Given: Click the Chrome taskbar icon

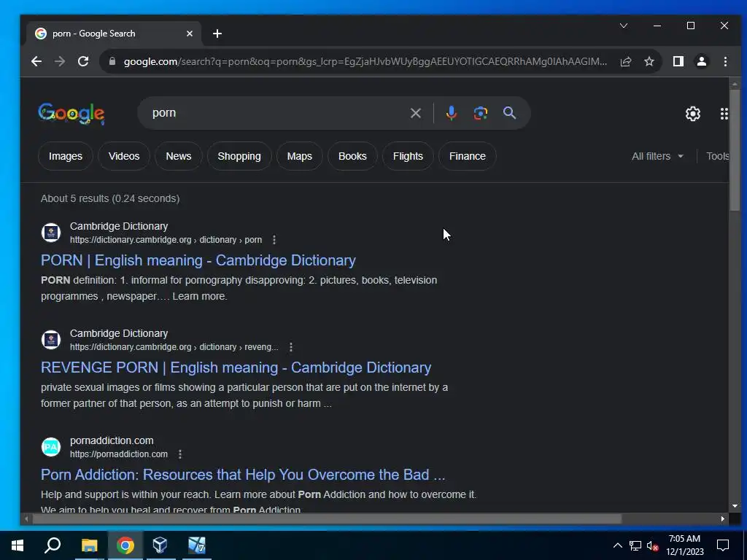Looking at the screenshot, I should point(125,545).
